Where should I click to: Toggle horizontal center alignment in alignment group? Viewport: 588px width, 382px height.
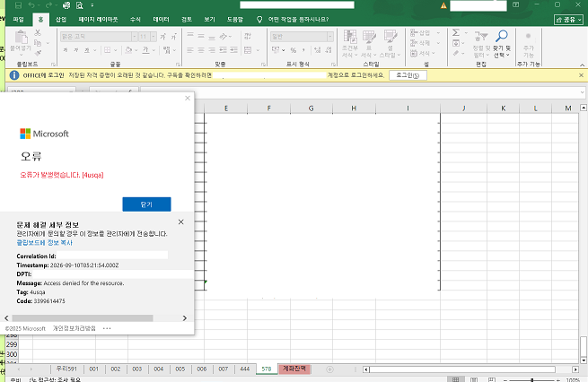(x=201, y=50)
